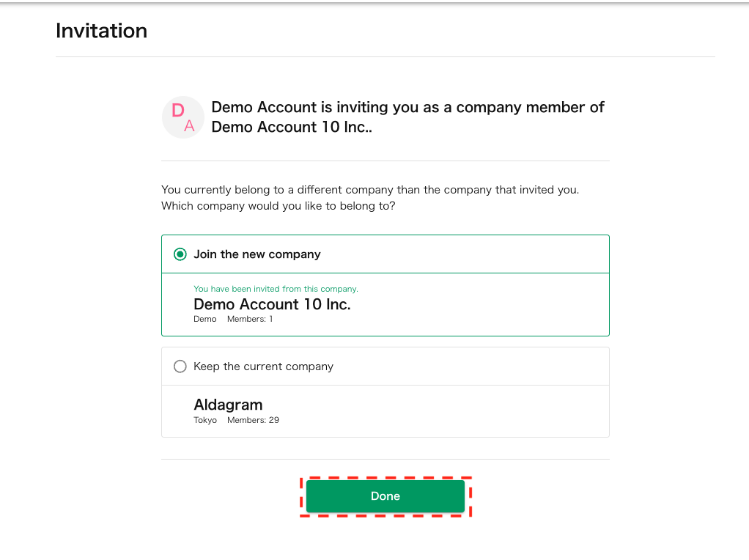Select the Keep the current company radio button
This screenshot has width=749, height=560.
click(180, 366)
